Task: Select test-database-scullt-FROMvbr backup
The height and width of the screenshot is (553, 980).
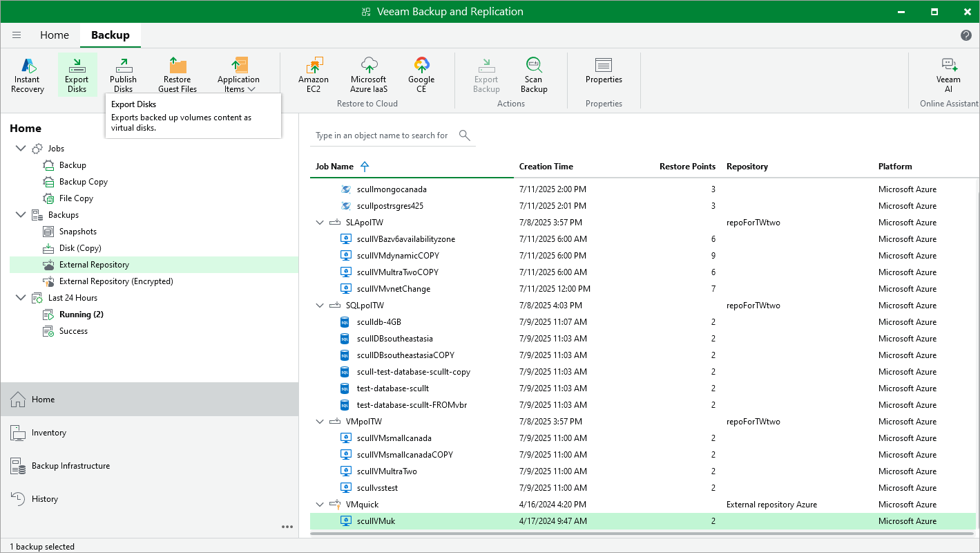Action: pos(643,405)
